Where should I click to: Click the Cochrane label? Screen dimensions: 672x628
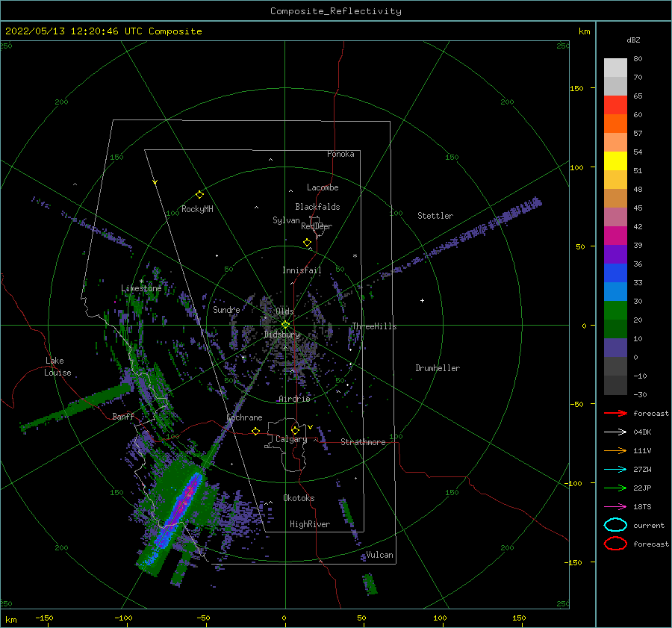point(244,417)
